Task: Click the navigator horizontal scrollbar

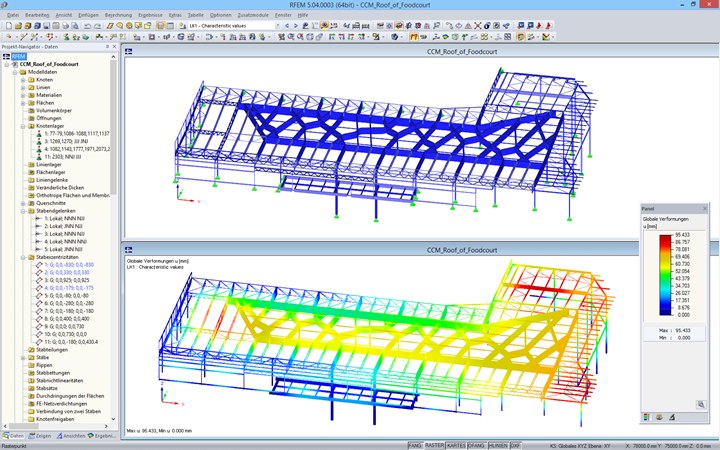Action: click(23, 426)
